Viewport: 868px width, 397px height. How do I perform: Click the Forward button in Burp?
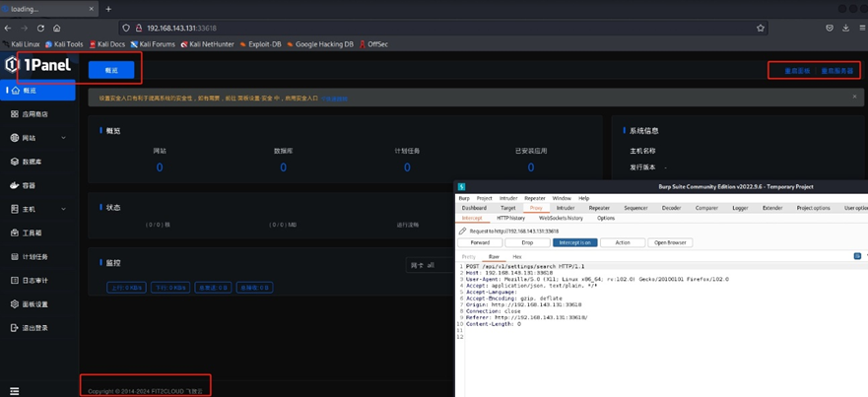click(x=480, y=242)
